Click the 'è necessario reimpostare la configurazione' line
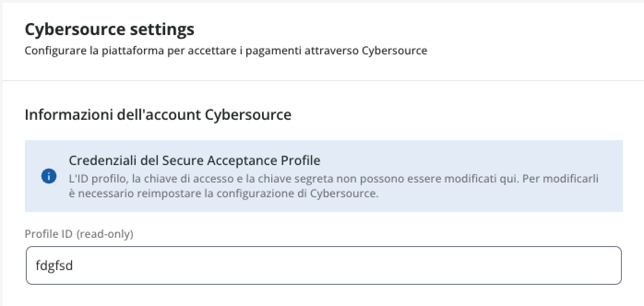644x306 pixels. (223, 194)
